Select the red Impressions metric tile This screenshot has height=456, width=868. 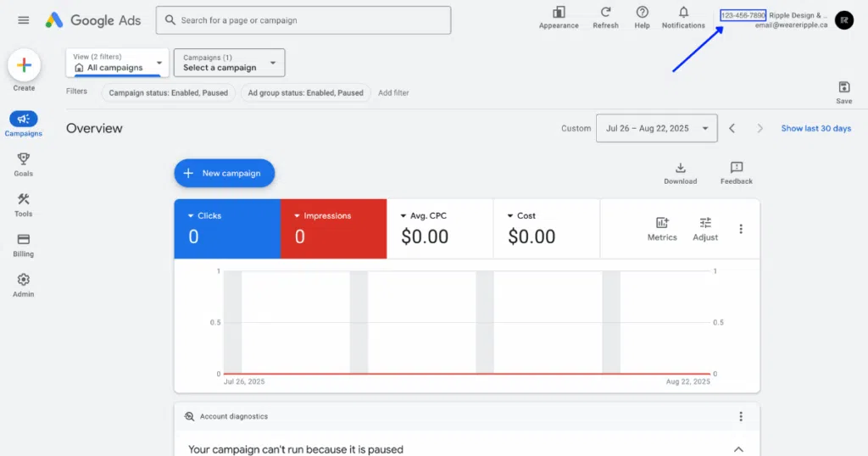[333, 229]
